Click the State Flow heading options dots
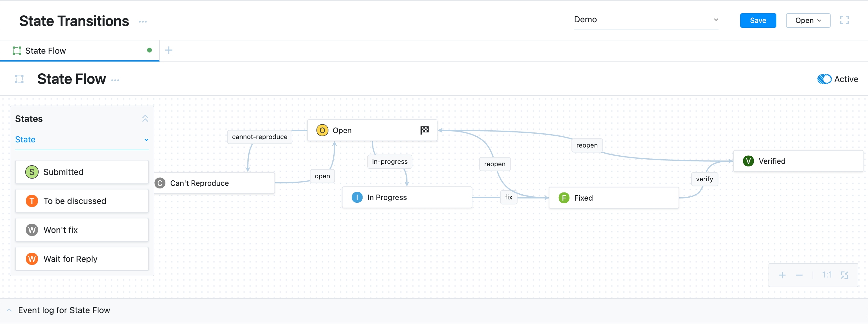The width and height of the screenshot is (868, 324). coord(115,80)
